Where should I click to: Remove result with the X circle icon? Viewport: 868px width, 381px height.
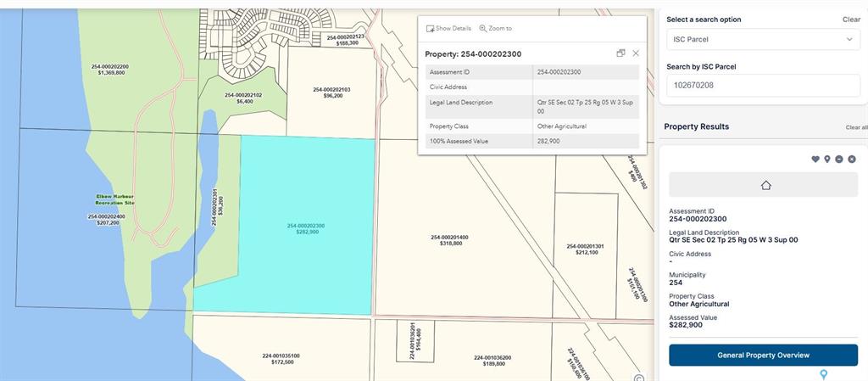tap(852, 160)
